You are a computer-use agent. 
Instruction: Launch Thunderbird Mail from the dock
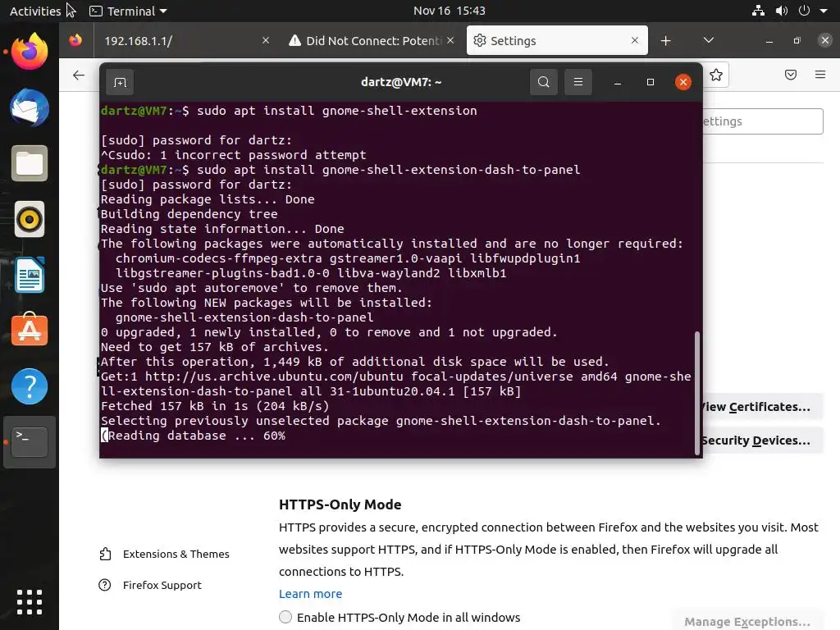click(x=30, y=107)
